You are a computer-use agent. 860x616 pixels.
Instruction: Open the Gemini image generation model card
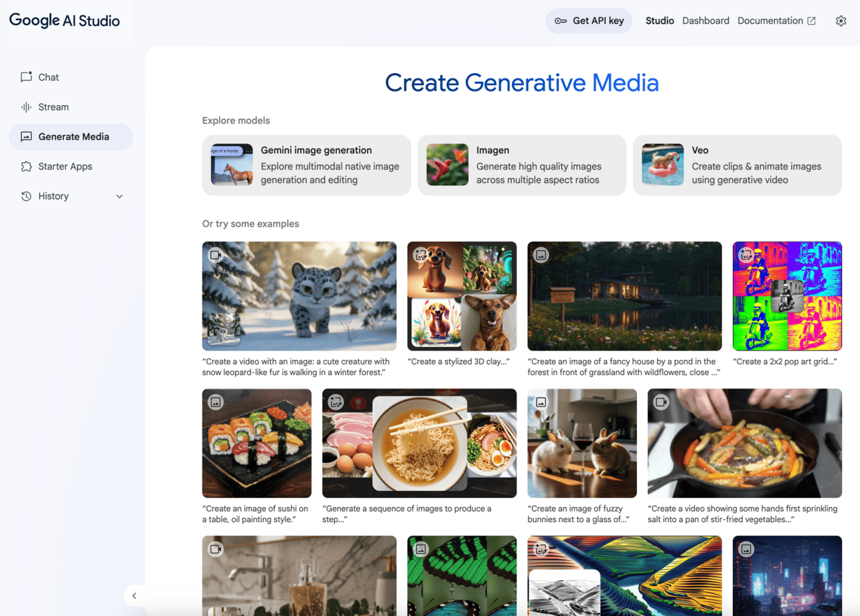coord(306,165)
